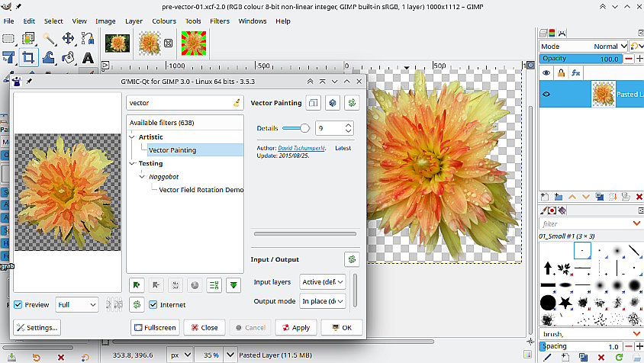Click the clear search broom icon

pos(237,102)
